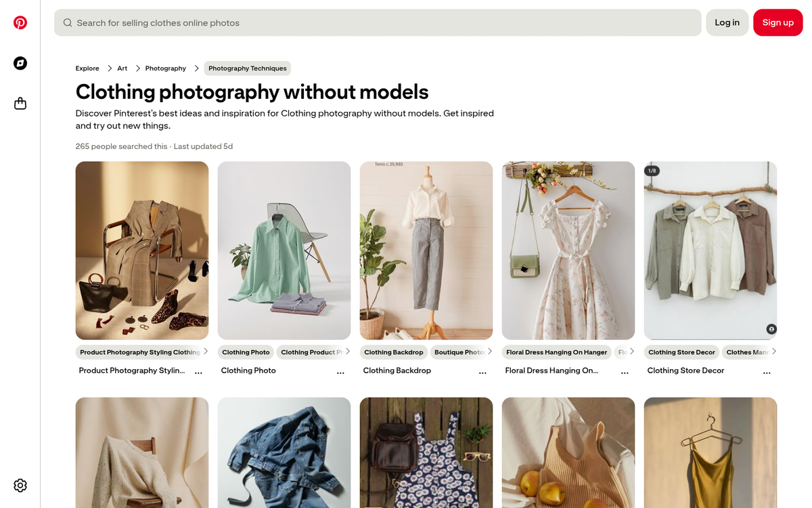Click the Log in button

(727, 22)
